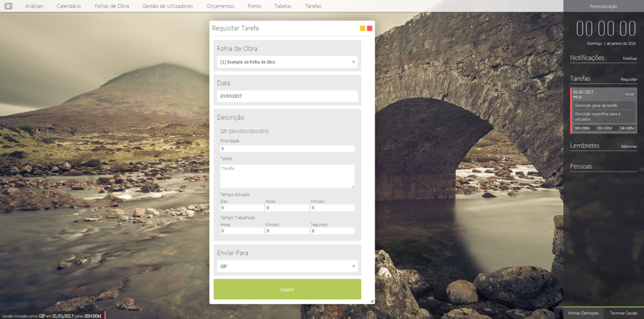The width and height of the screenshot is (644, 319).
Task: Click the Requisitar link beside Tarefas
Action: tap(628, 80)
